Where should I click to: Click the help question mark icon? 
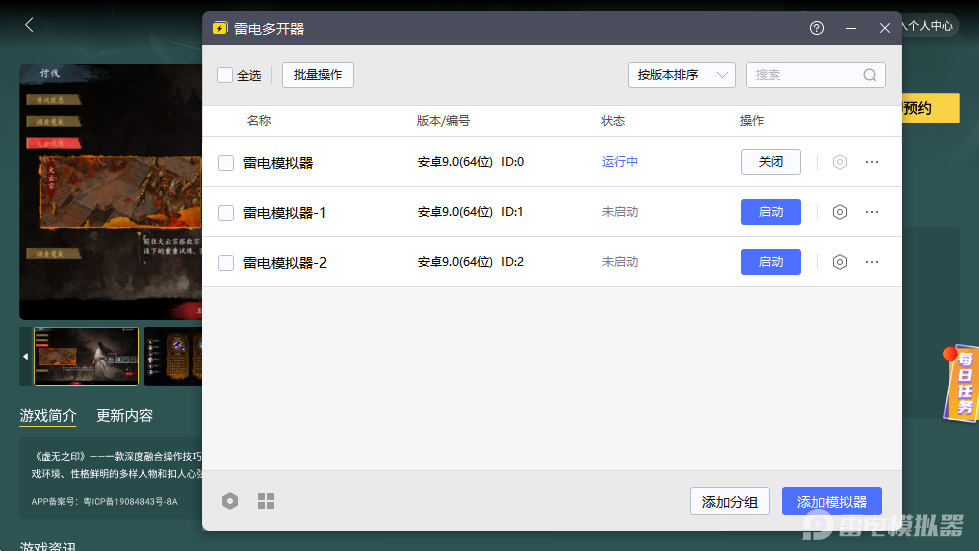(817, 28)
